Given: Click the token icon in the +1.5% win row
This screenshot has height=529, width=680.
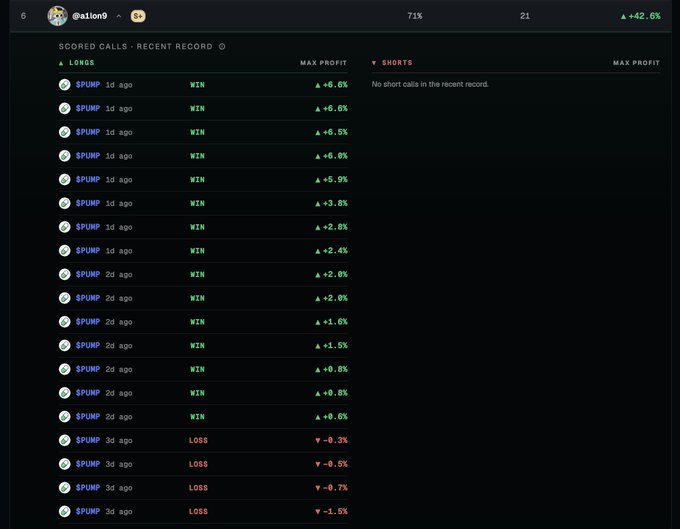Looking at the screenshot, I should (65, 345).
